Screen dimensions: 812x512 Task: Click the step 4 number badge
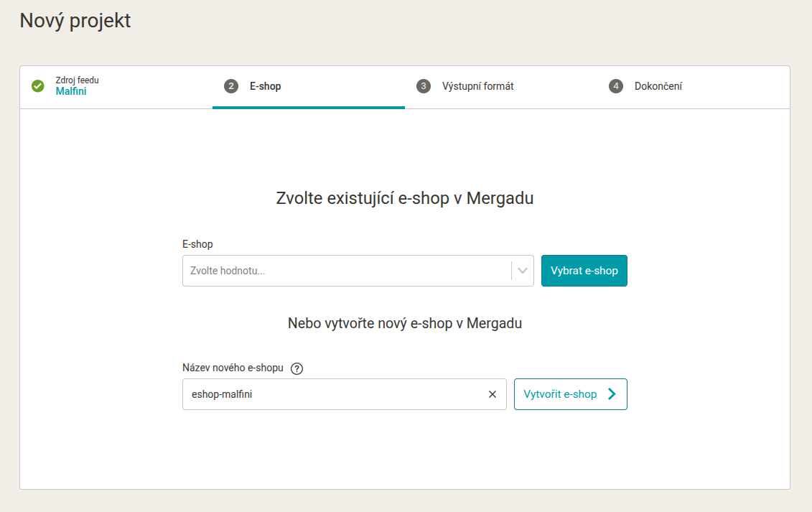(x=616, y=86)
